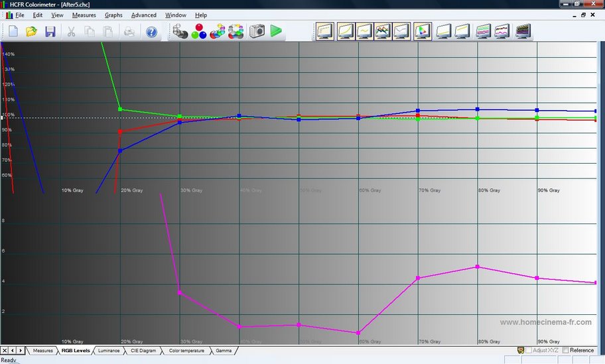The width and height of the screenshot is (605, 364).
Task: Open the Measures menu
Action: (84, 15)
